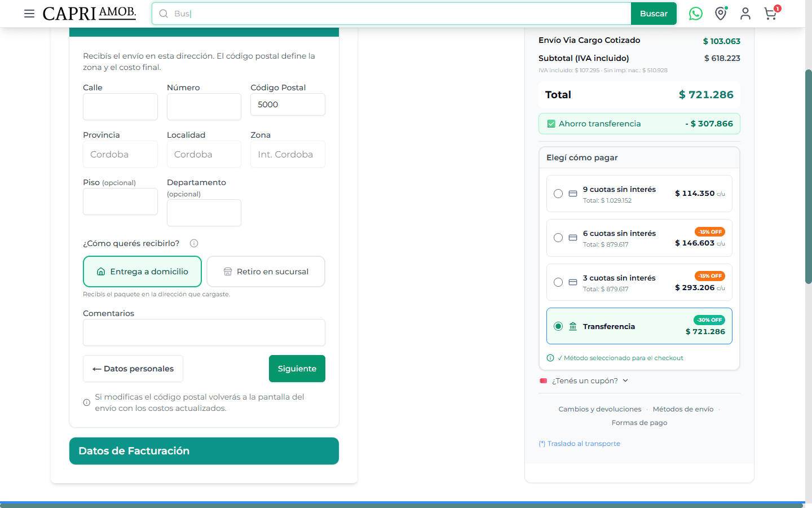Expand ¿Tenés un cupón? section

(x=584, y=381)
